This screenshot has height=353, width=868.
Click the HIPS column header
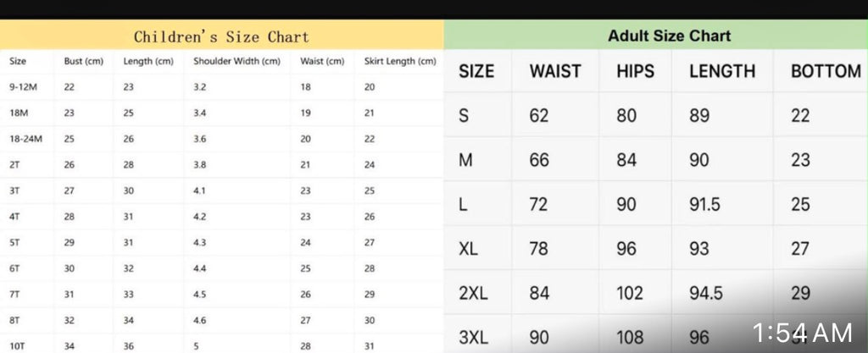coord(635,71)
